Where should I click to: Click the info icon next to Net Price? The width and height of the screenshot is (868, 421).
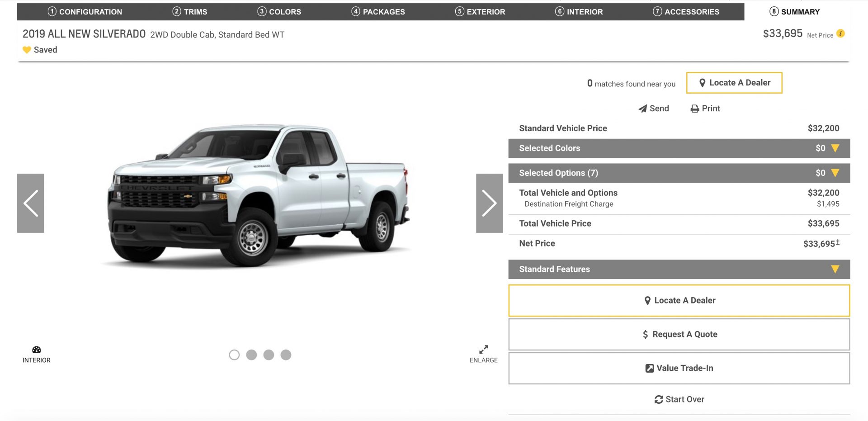[x=840, y=33]
